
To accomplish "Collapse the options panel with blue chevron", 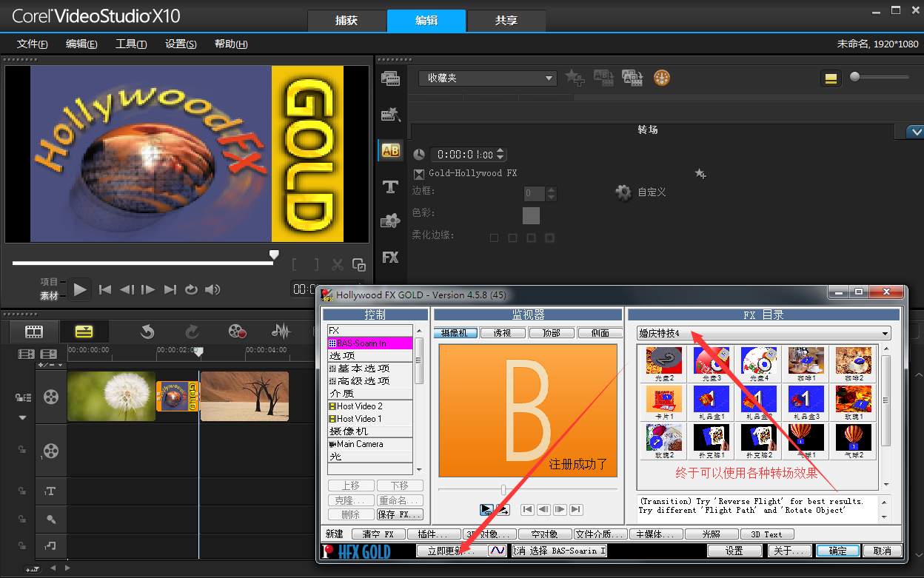I will pyautogui.click(x=915, y=132).
